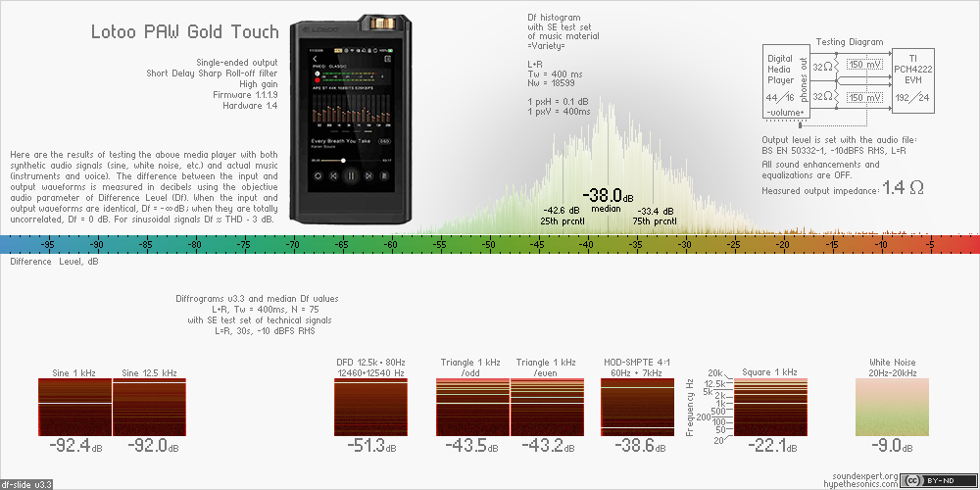Viewport: 980px width, 490px height.
Task: Tap the repeat mode icon on player screen
Action: coord(318,176)
